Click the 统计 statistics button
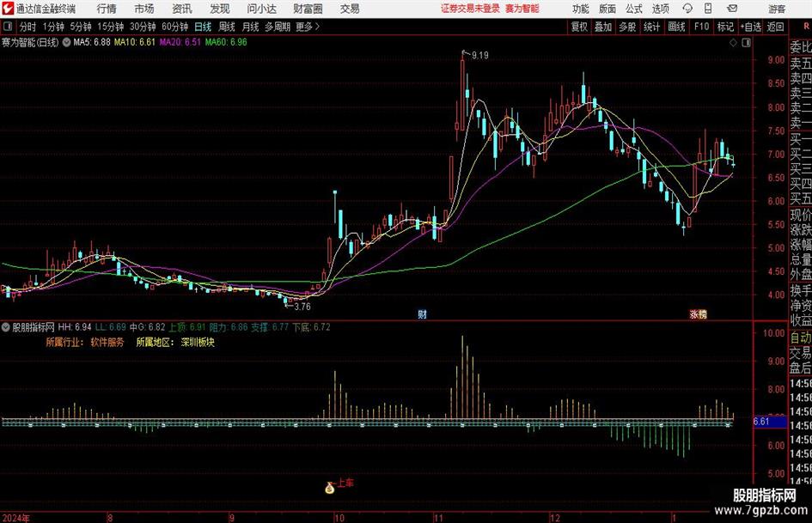The height and width of the screenshot is (523, 812). (652, 27)
